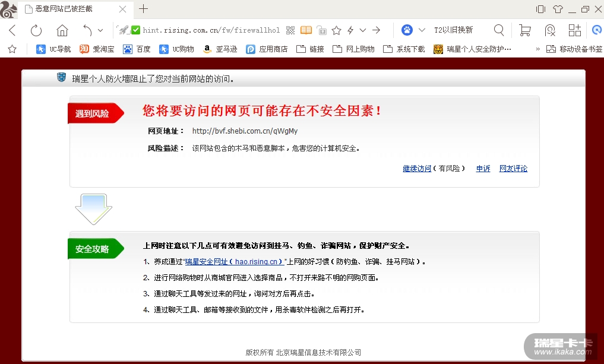Open the QR code icon in address bar
The width and height of the screenshot is (604, 364).
point(290,30)
